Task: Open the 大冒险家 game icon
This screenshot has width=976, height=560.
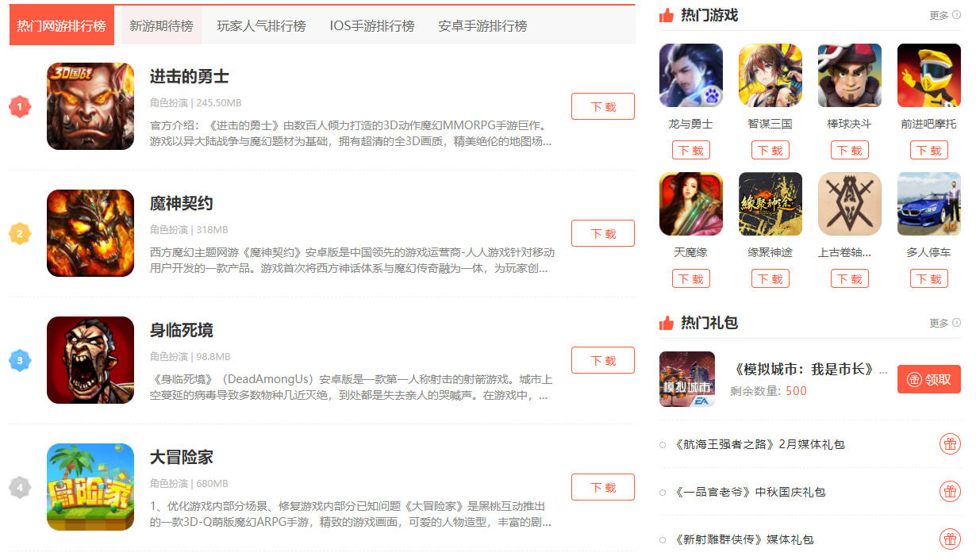Action: (x=90, y=487)
